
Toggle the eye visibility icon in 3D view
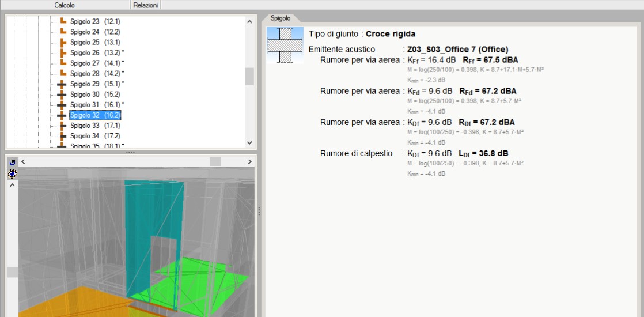[13, 173]
